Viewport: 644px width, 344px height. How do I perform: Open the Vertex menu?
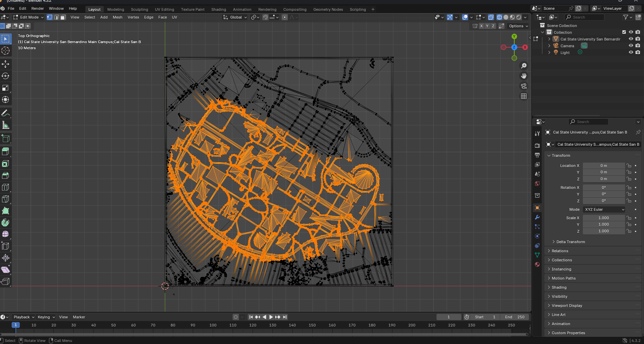(133, 17)
